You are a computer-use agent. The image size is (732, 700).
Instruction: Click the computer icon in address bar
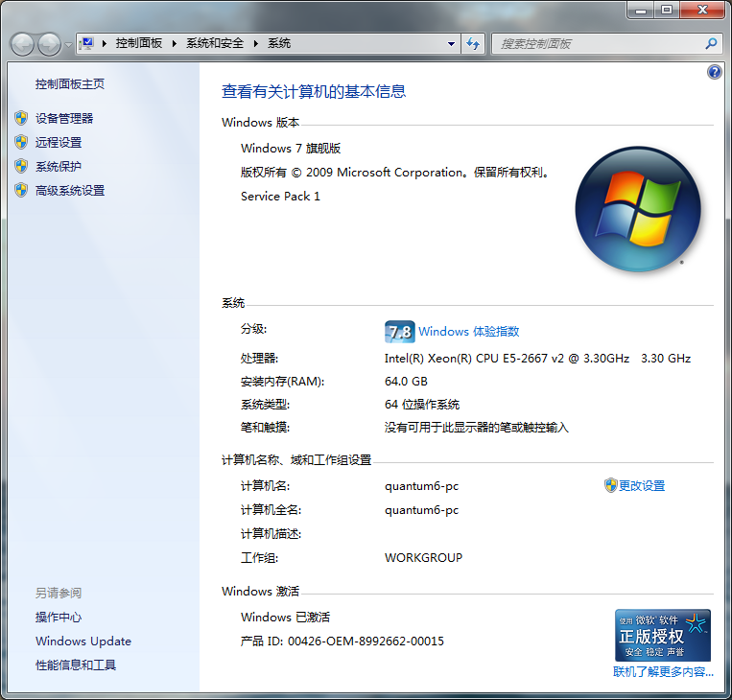[86, 43]
